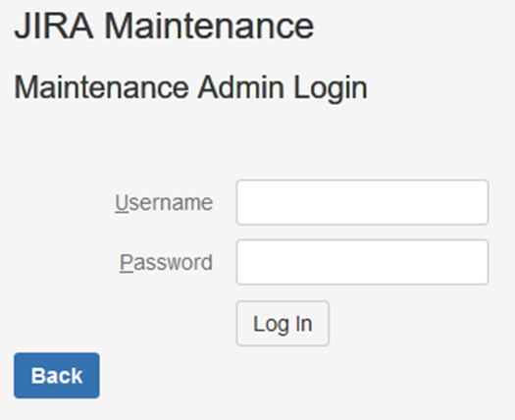
Task: Go back with the blue Back button
Action: [x=57, y=376]
